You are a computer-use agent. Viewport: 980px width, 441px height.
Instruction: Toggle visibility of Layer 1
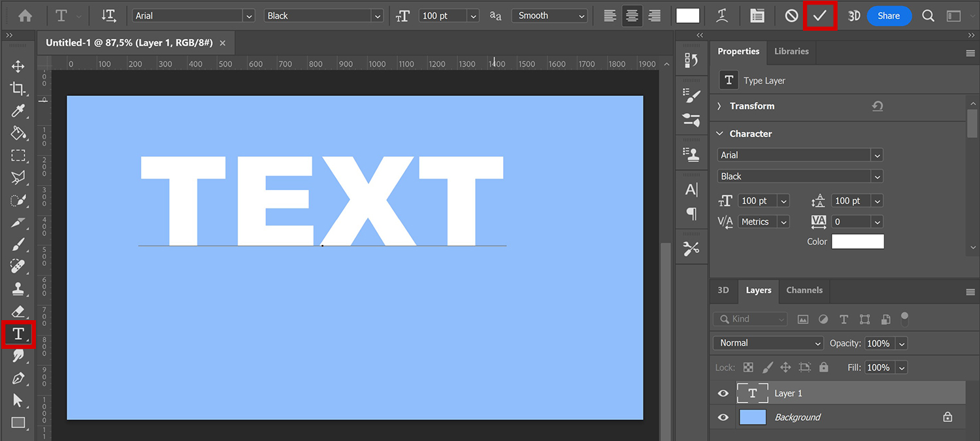[x=723, y=393]
